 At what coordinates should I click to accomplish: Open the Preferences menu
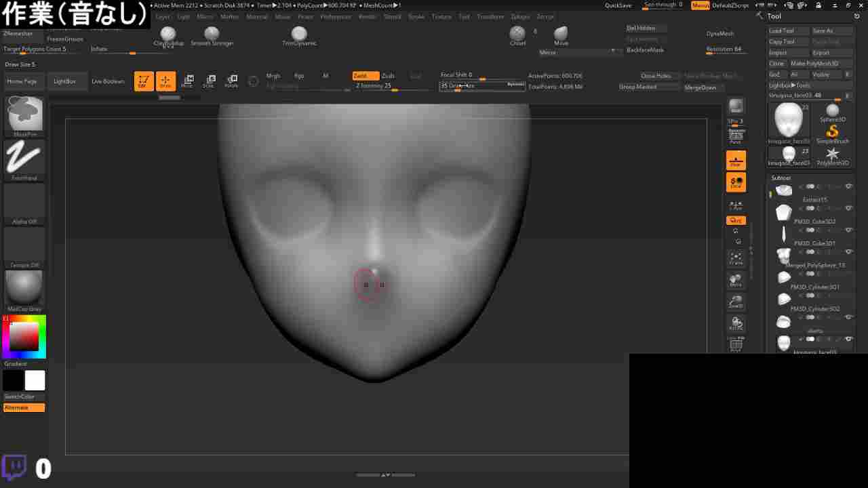click(x=336, y=16)
